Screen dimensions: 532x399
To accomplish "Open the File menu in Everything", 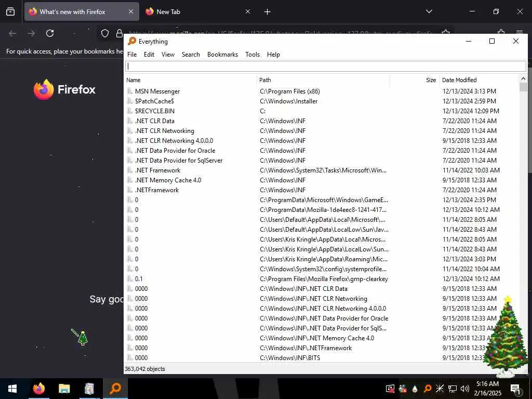I will point(132,54).
